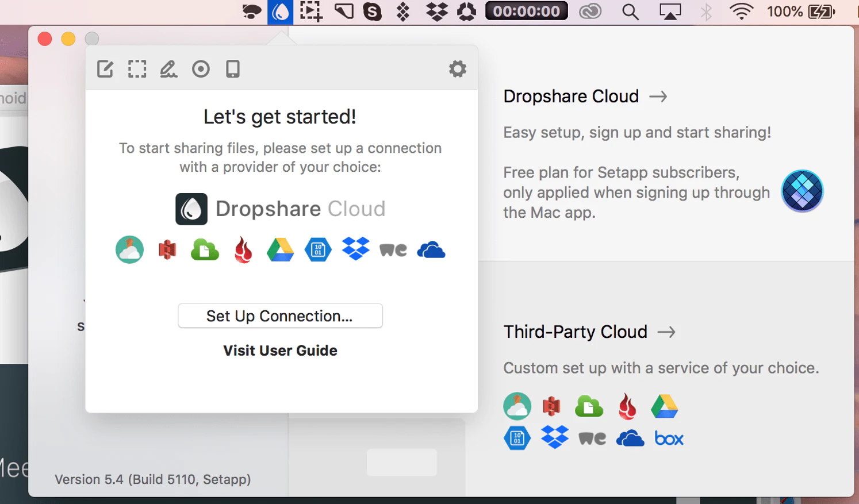This screenshot has width=859, height=504.
Task: Select Amazon S3 as a provider
Action: click(166, 249)
